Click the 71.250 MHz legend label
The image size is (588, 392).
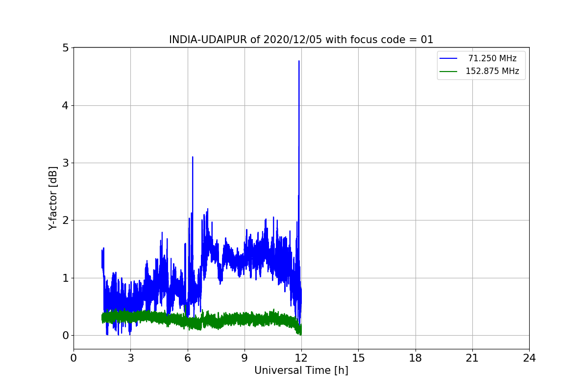point(492,58)
